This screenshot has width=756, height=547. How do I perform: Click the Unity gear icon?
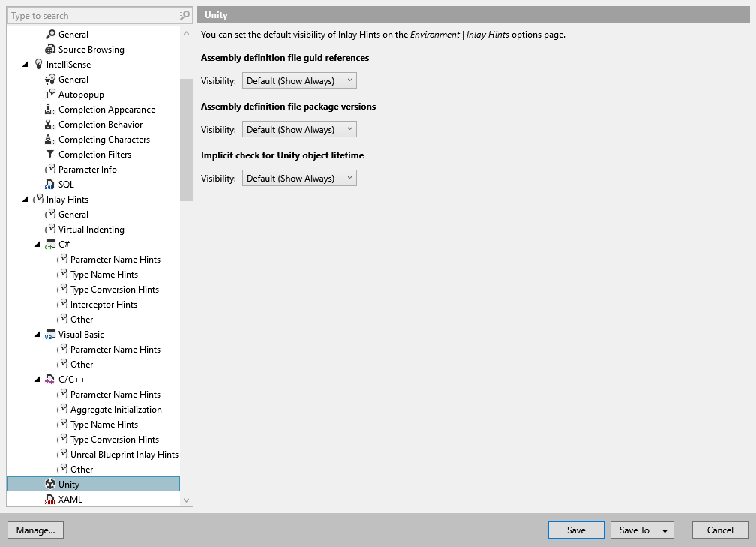[x=49, y=484]
